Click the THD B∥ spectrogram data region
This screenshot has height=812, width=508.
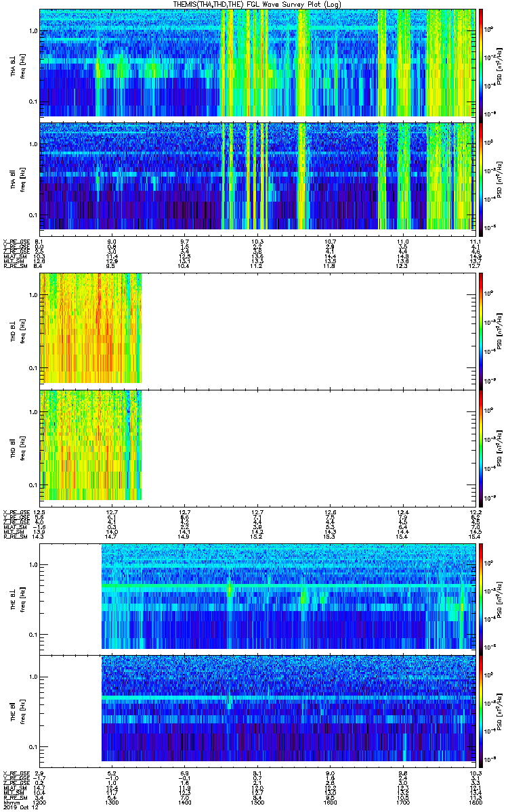click(x=90, y=445)
